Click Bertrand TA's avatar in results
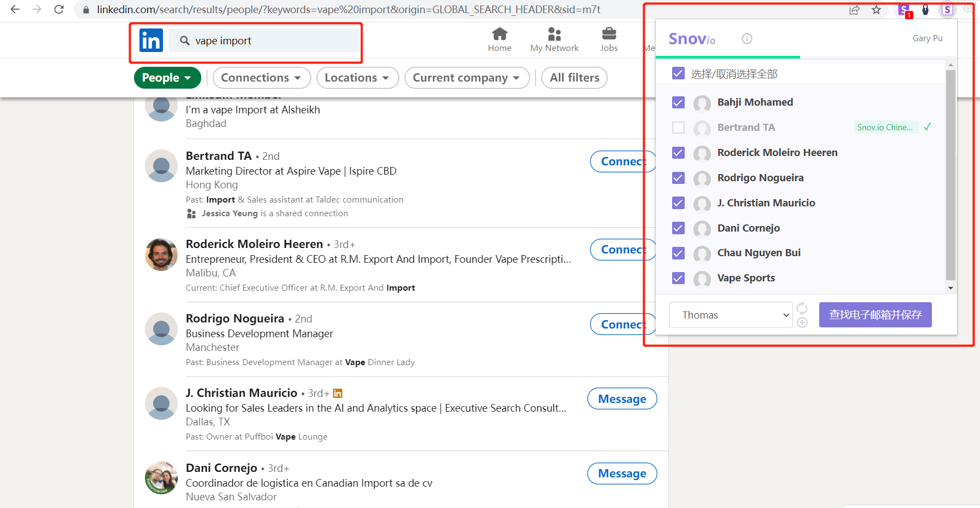980x508 pixels. pos(161,166)
